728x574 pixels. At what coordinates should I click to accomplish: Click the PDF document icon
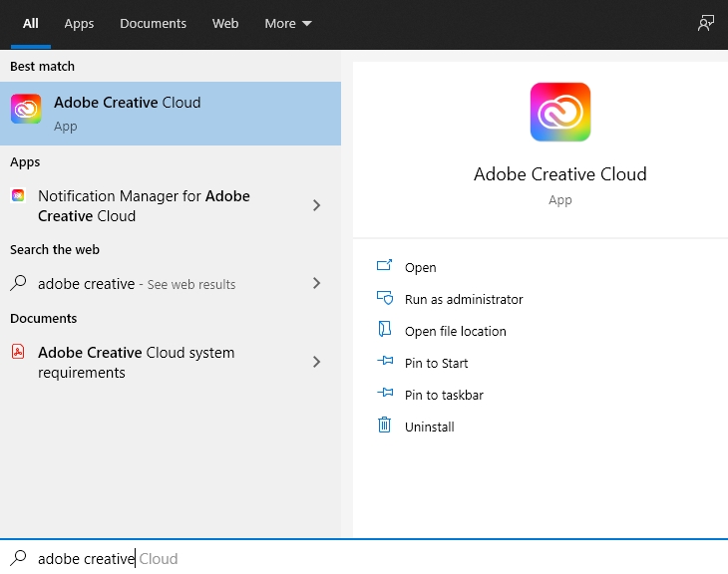pos(18,353)
